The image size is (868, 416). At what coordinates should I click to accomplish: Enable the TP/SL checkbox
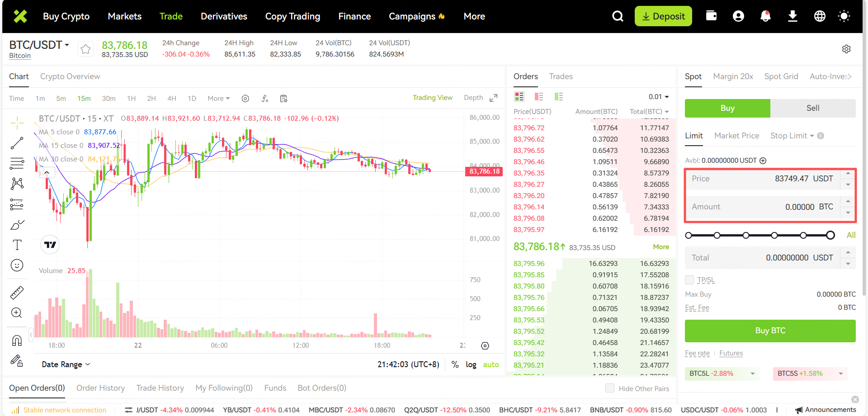pyautogui.click(x=689, y=280)
